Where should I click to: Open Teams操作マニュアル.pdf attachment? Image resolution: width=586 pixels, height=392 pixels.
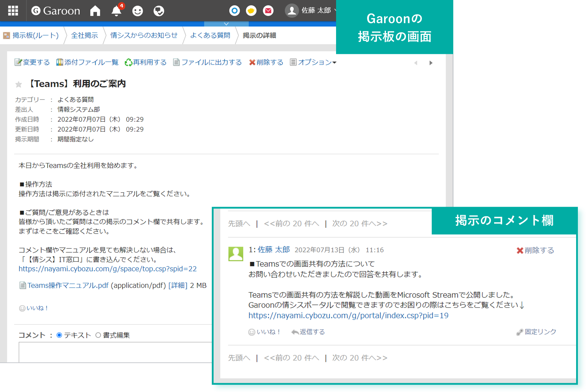(x=68, y=285)
